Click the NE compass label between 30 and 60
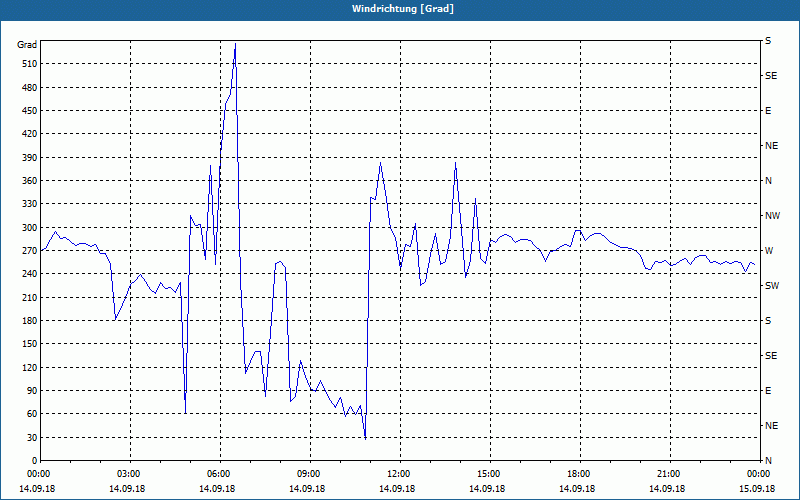This screenshot has width=800, height=500. tap(772, 426)
